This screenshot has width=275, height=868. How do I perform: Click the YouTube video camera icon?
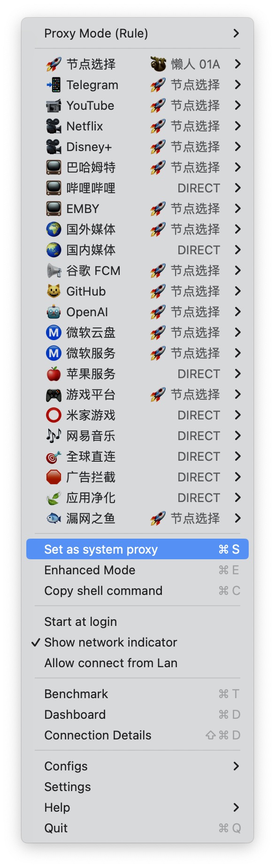(x=53, y=106)
